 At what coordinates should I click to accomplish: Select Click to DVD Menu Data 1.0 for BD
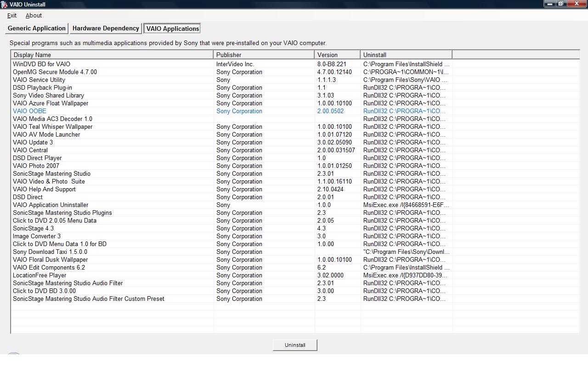(60, 244)
